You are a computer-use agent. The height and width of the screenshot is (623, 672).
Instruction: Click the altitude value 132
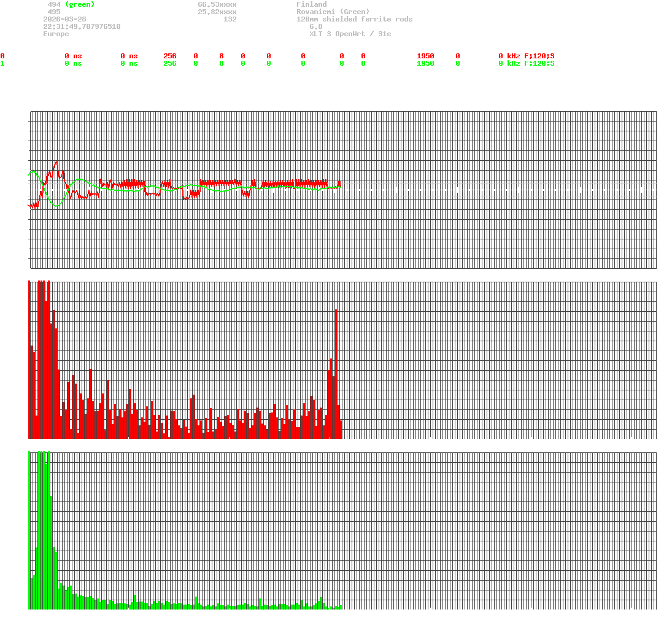230,19
